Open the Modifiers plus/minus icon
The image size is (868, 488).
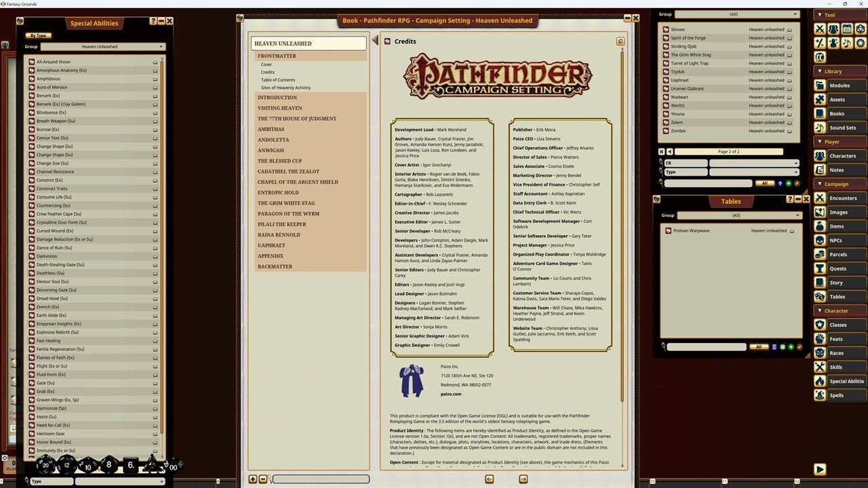coord(820,43)
